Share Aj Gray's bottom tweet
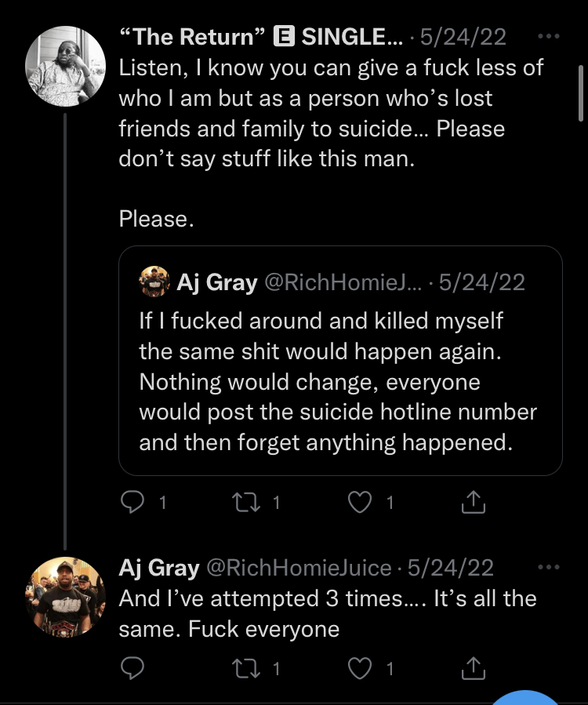588x705 pixels. [474, 668]
